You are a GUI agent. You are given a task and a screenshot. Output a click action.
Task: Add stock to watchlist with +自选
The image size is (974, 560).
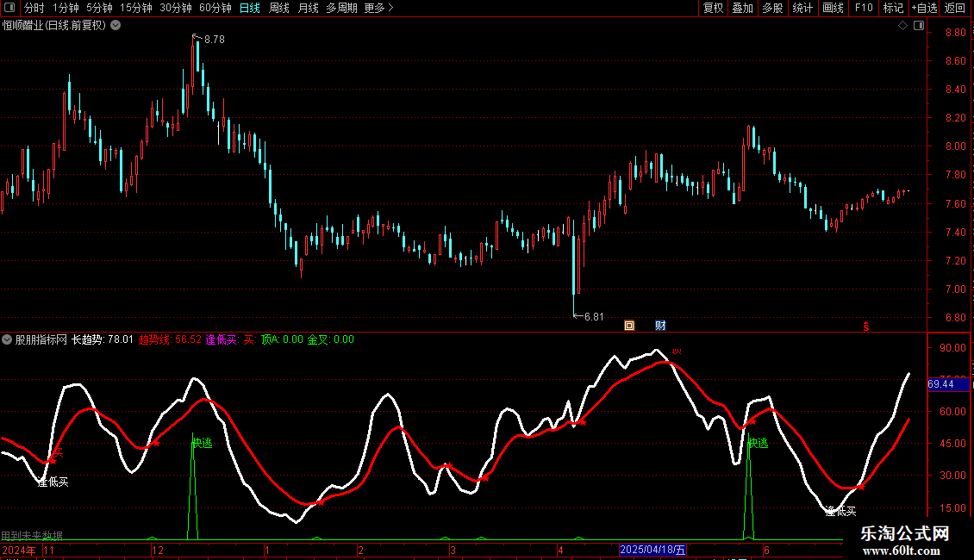pyautogui.click(x=924, y=8)
